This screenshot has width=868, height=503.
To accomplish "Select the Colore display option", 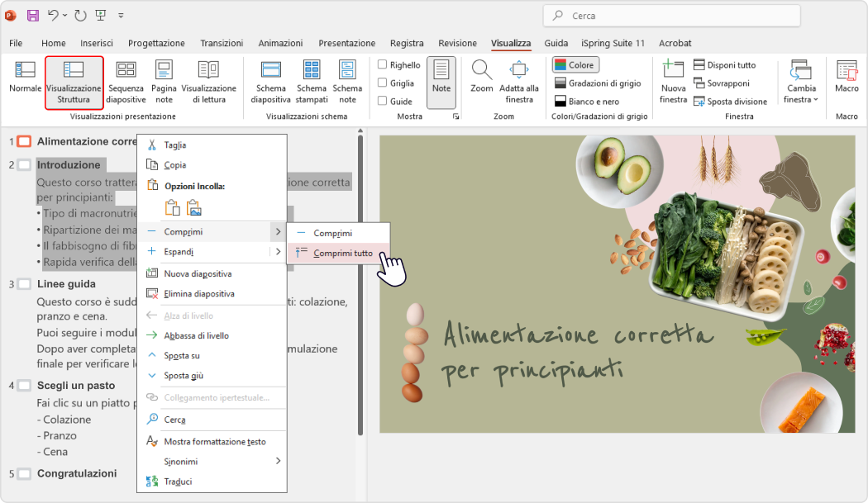I will [x=575, y=64].
